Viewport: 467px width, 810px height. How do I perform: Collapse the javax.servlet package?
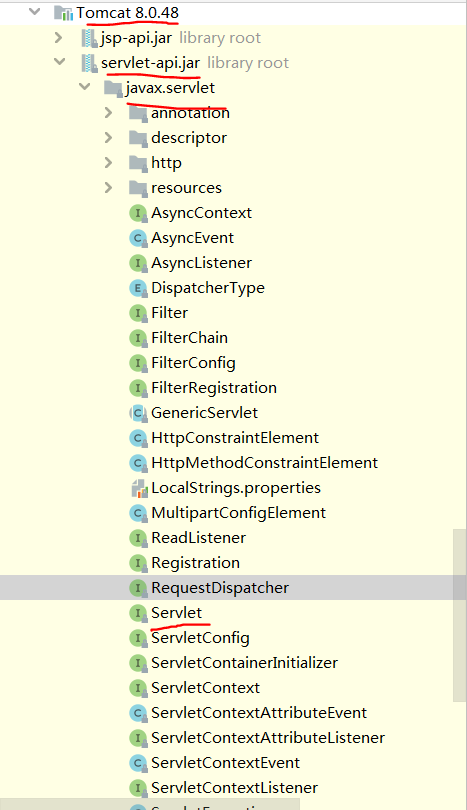pos(85,87)
